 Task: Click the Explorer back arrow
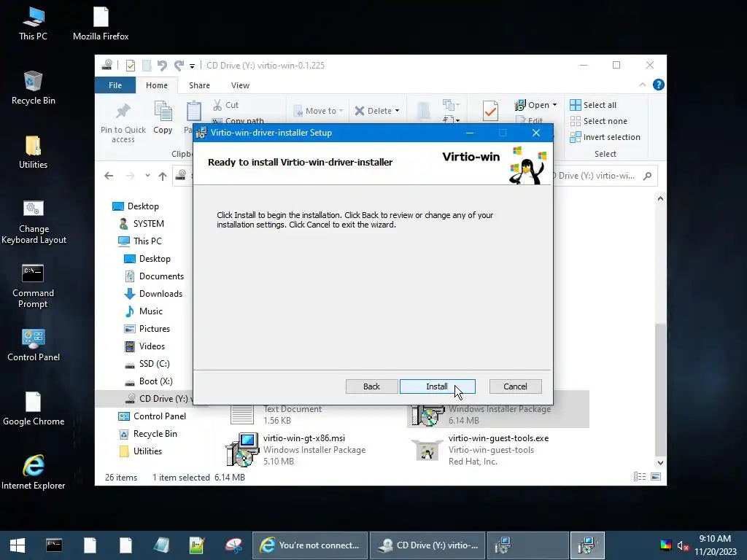coord(109,176)
